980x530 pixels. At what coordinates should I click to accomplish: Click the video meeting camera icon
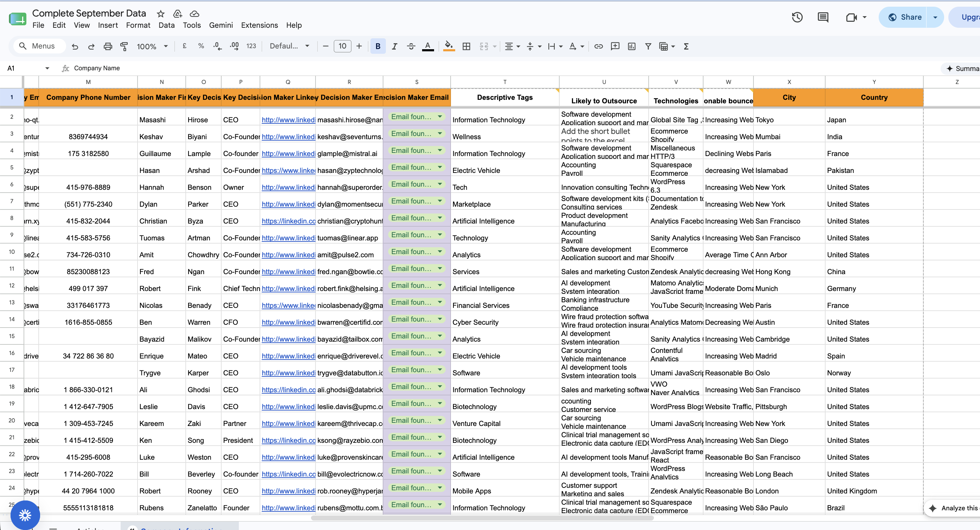[x=851, y=17]
